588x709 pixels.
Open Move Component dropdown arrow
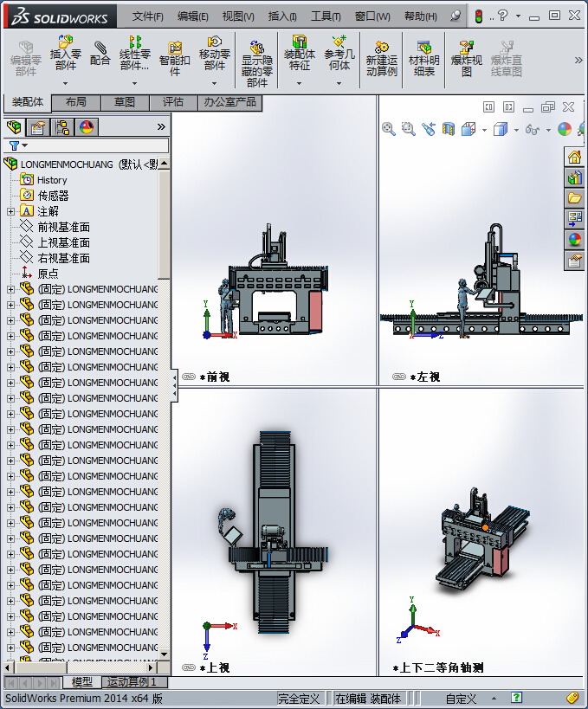click(x=215, y=83)
